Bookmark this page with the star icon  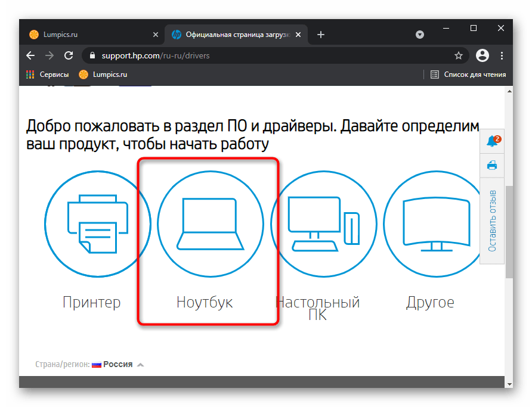tap(459, 55)
